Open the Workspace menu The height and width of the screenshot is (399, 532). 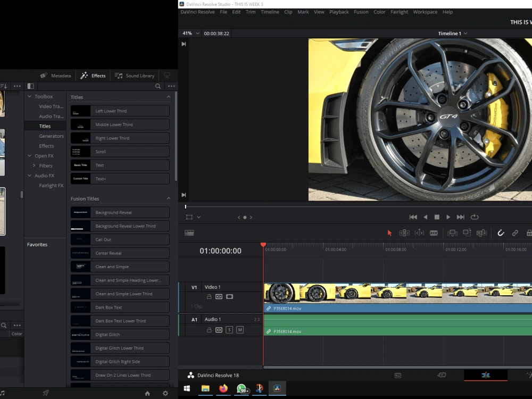pyautogui.click(x=425, y=12)
